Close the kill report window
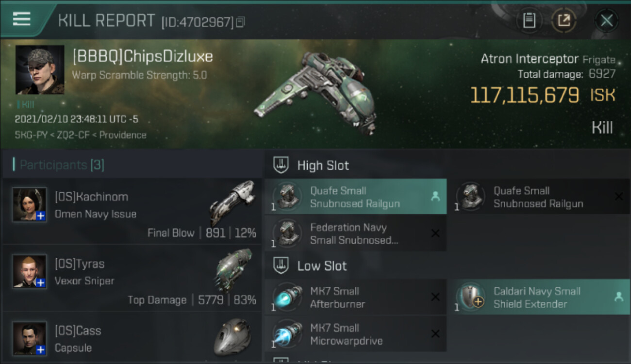The image size is (631, 364). pyautogui.click(x=607, y=20)
